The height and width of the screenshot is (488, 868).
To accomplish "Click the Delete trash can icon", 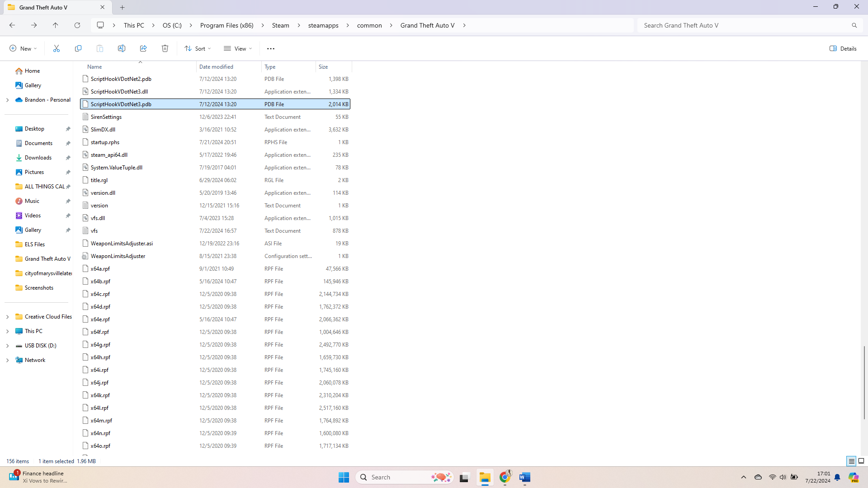I will click(x=165, y=48).
